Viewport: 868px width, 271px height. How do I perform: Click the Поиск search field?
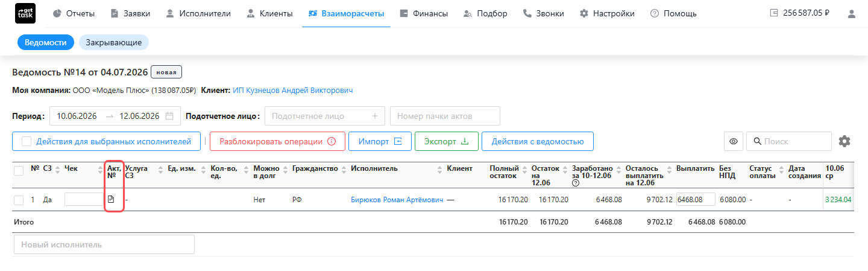pyautogui.click(x=789, y=141)
